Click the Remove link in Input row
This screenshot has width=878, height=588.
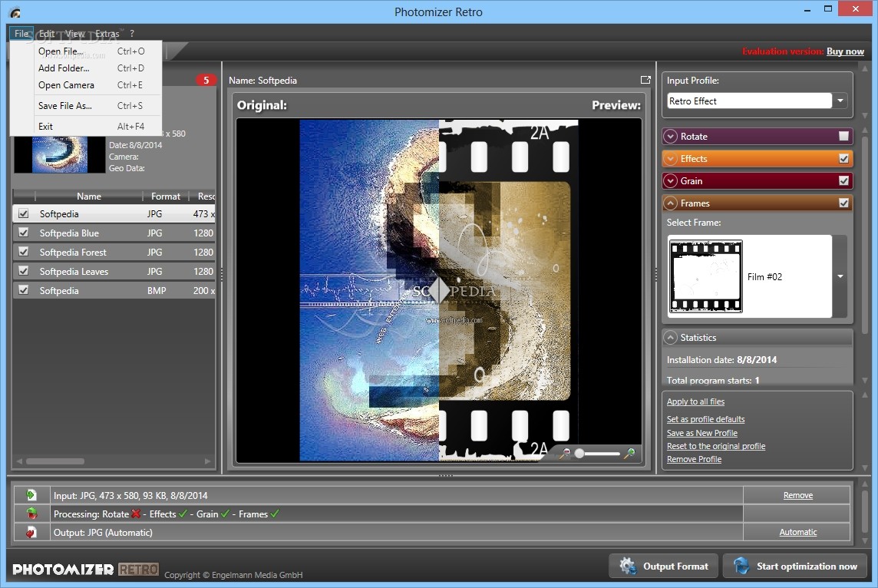798,495
